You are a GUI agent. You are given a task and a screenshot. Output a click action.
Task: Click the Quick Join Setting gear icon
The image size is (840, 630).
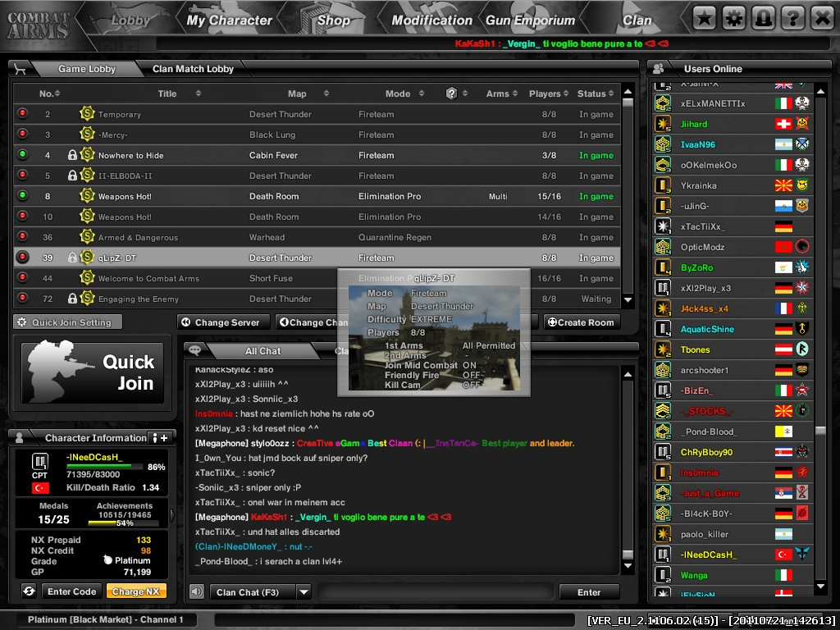tap(22, 322)
